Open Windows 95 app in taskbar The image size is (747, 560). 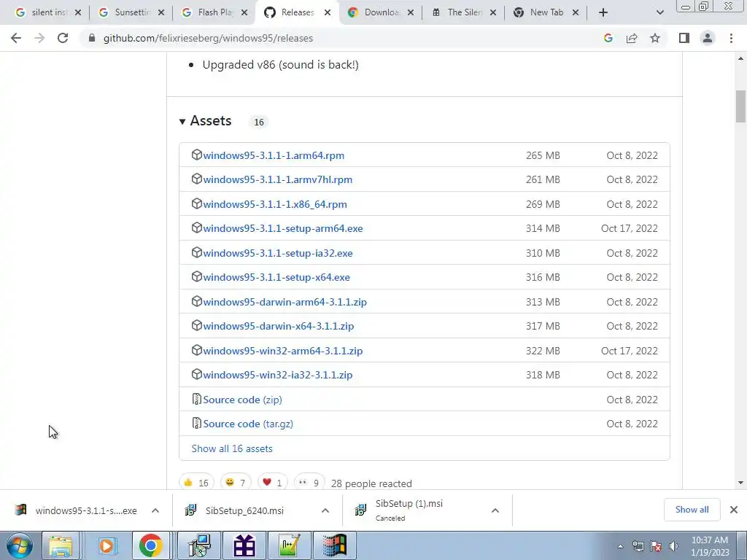click(x=334, y=545)
